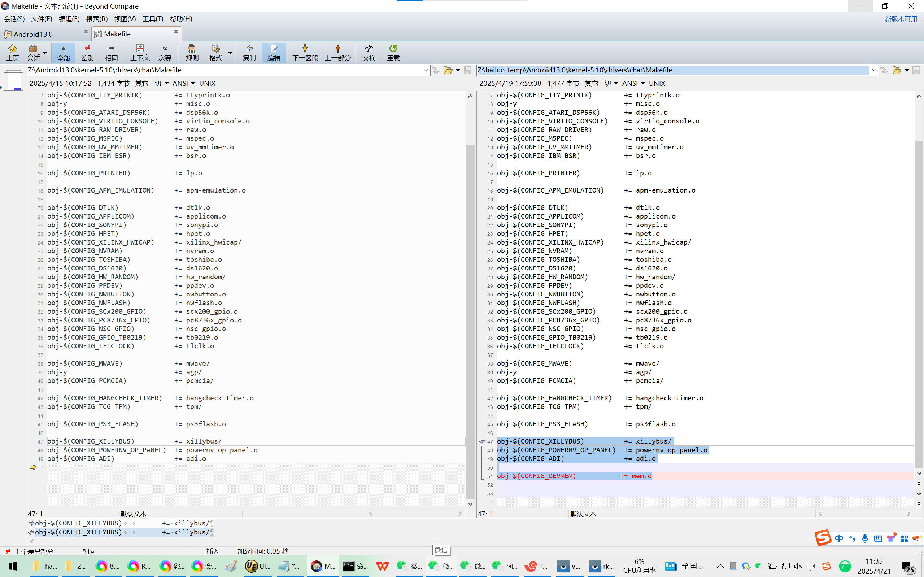Image resolution: width=924 pixels, height=577 pixels.
Task: Click the right pane's open file folder icon
Action: (896, 70)
